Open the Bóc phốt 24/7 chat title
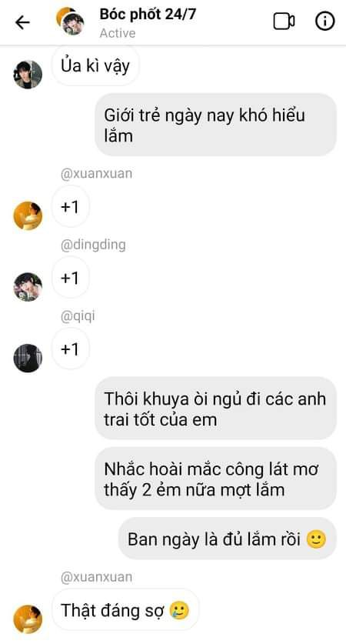This screenshot has width=346, height=644. [x=148, y=15]
